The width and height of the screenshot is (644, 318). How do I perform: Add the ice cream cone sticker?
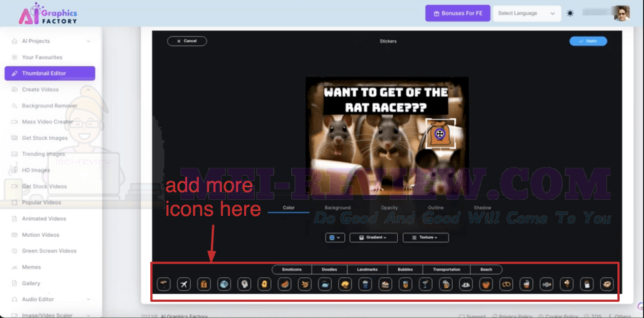(566, 284)
